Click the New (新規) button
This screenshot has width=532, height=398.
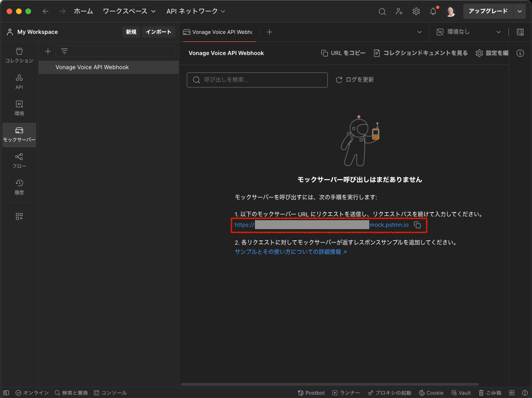click(131, 32)
